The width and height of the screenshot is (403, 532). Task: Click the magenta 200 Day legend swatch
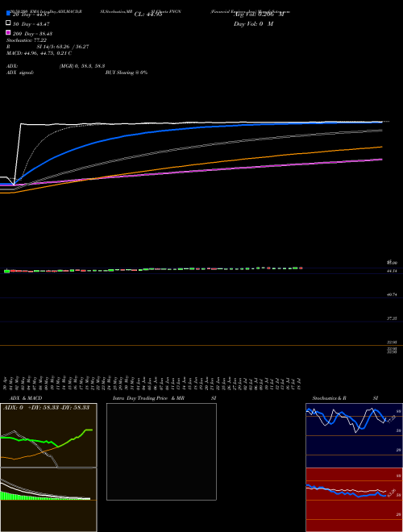8,32
